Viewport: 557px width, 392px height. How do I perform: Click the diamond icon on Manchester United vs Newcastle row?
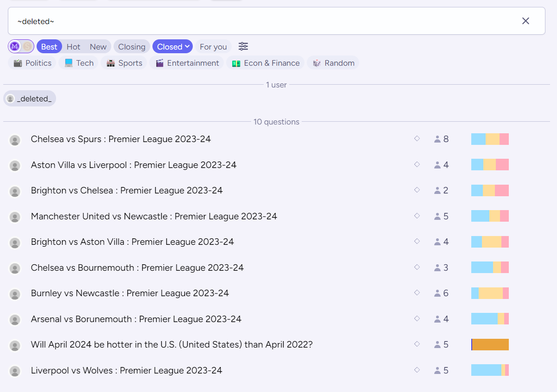pos(417,215)
